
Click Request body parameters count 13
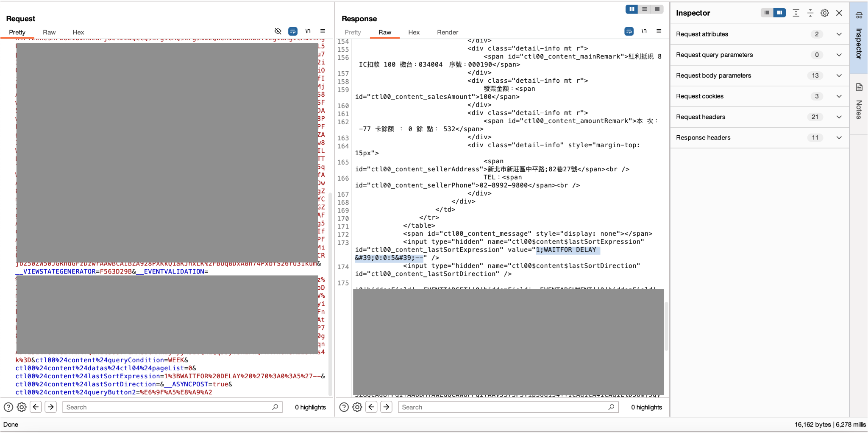tap(815, 76)
